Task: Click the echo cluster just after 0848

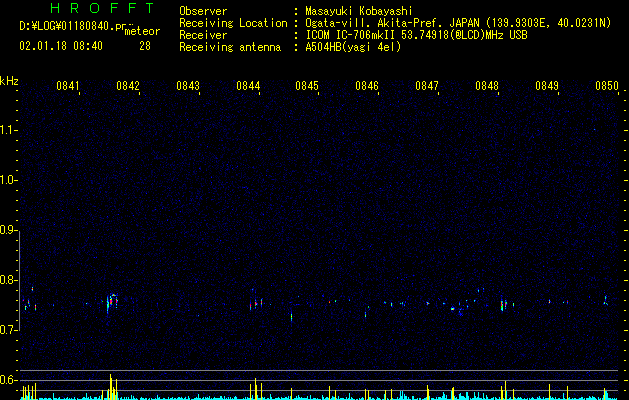Action: tap(504, 305)
